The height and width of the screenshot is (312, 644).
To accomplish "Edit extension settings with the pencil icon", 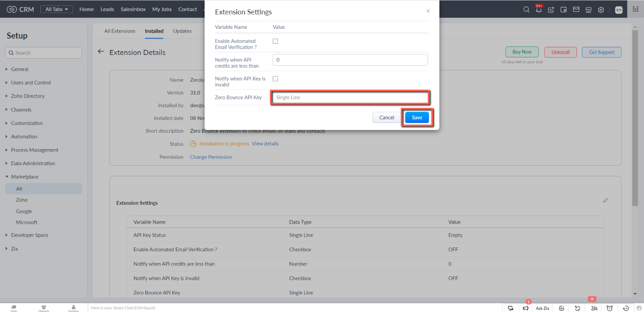I will [x=605, y=200].
